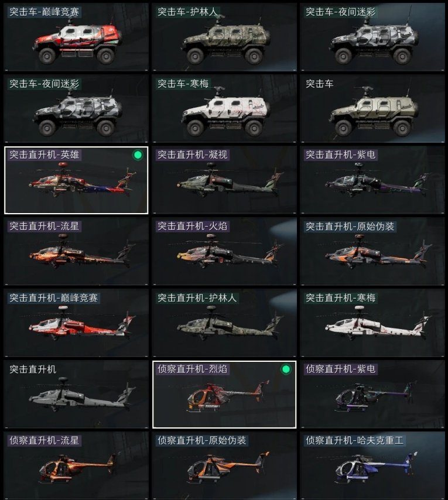448x500 pixels.
Task: Choose the 突击车-护林人 camo skin
Action: point(224,37)
